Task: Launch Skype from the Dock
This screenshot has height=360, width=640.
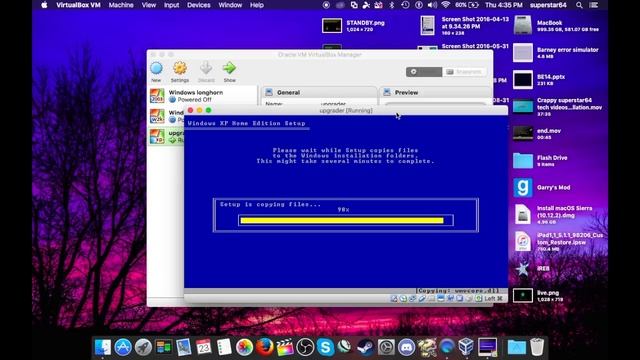Action: 325,347
